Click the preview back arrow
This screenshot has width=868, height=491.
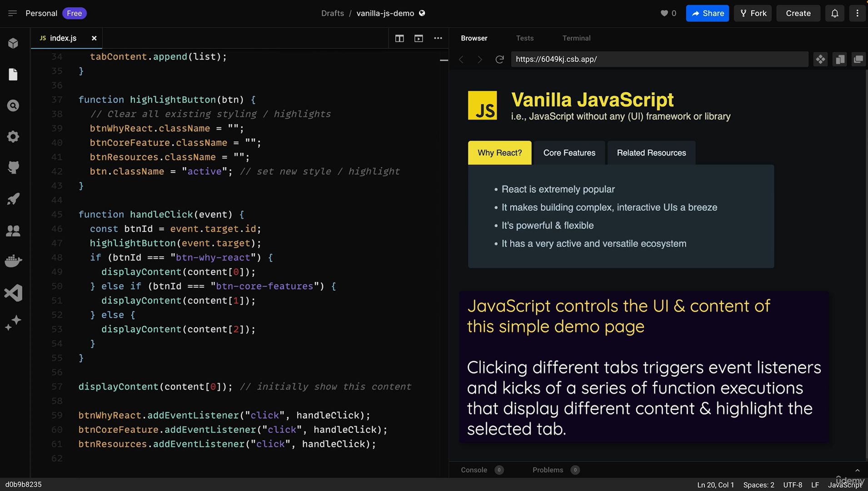[x=461, y=59]
